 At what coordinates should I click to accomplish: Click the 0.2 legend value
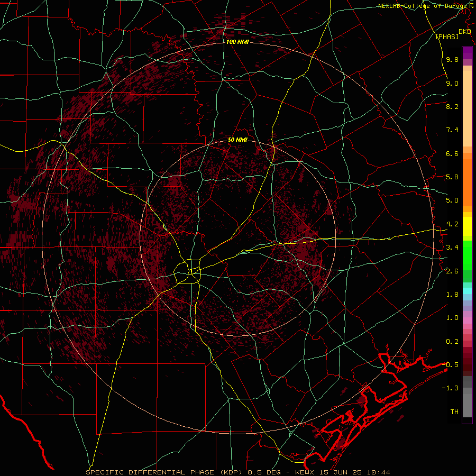click(x=452, y=342)
